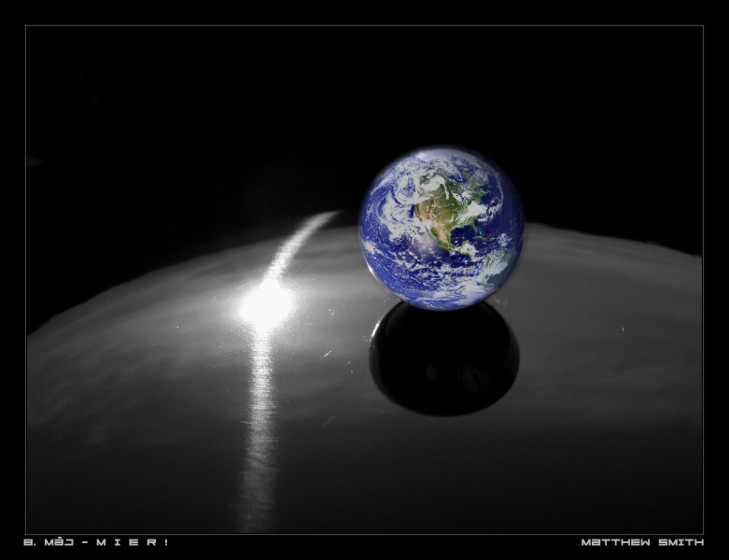Select the dark shadow beneath the marble
The width and height of the screenshot is (729, 560).
(443, 359)
